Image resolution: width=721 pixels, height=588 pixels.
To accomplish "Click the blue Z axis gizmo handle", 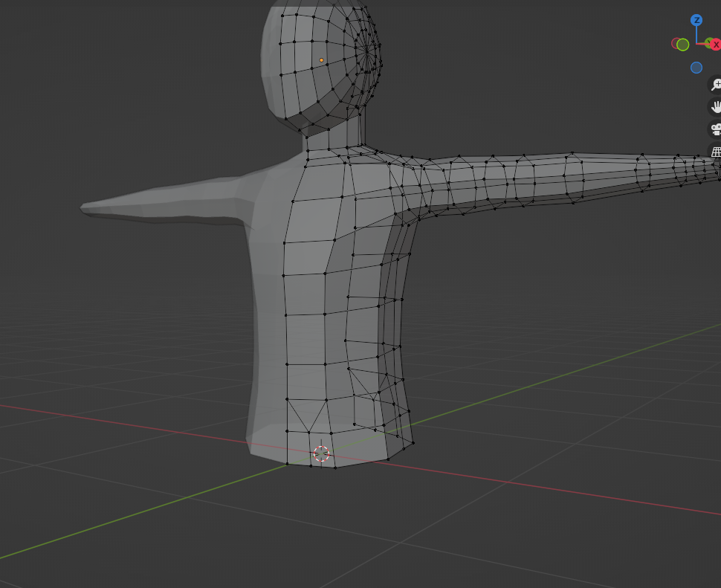I will pos(696,20).
